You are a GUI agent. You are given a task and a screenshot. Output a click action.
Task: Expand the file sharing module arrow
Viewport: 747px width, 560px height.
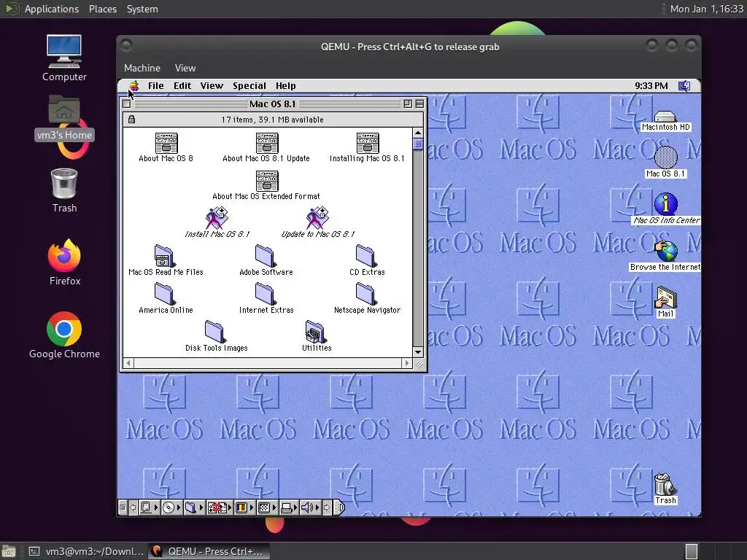click(201, 507)
